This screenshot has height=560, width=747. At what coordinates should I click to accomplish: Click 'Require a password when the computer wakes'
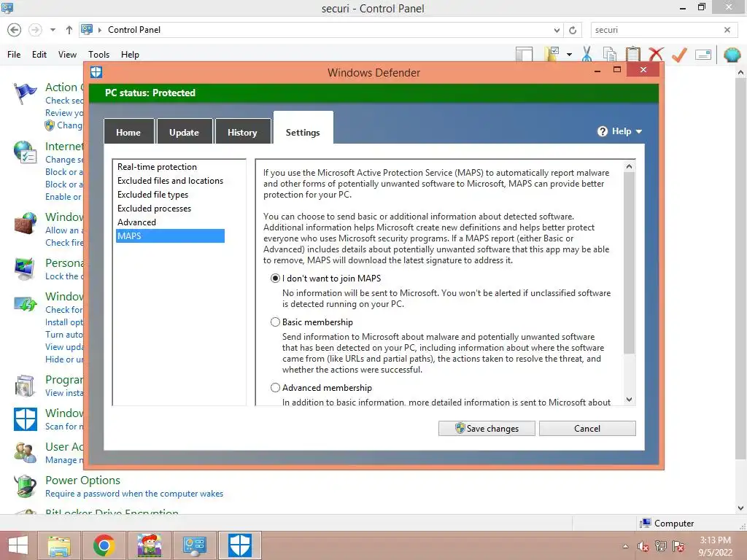(134, 494)
